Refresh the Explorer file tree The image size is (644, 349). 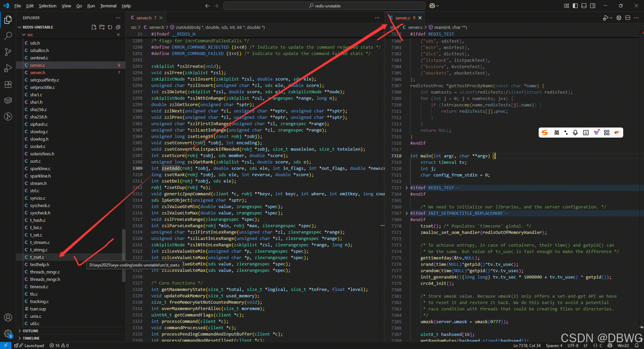click(x=110, y=27)
